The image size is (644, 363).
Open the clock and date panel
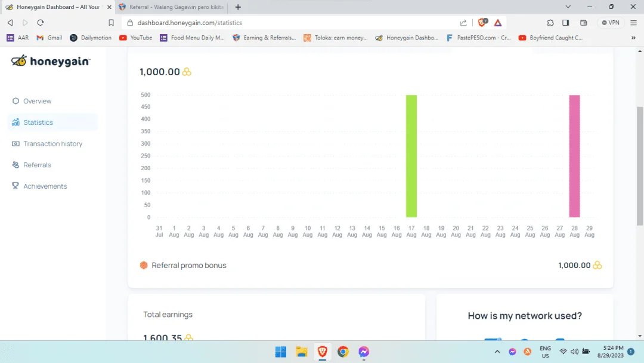[611, 352]
